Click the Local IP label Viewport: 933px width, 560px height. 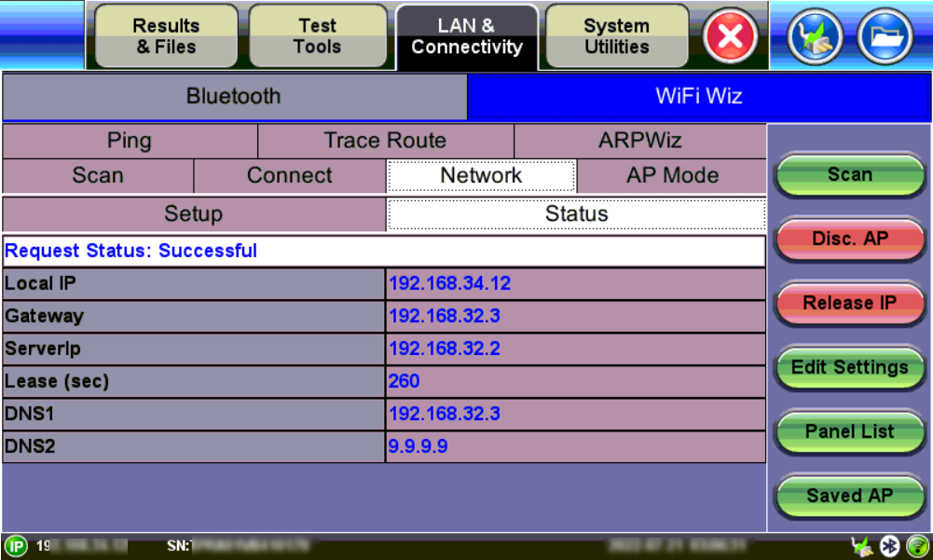[40, 283]
